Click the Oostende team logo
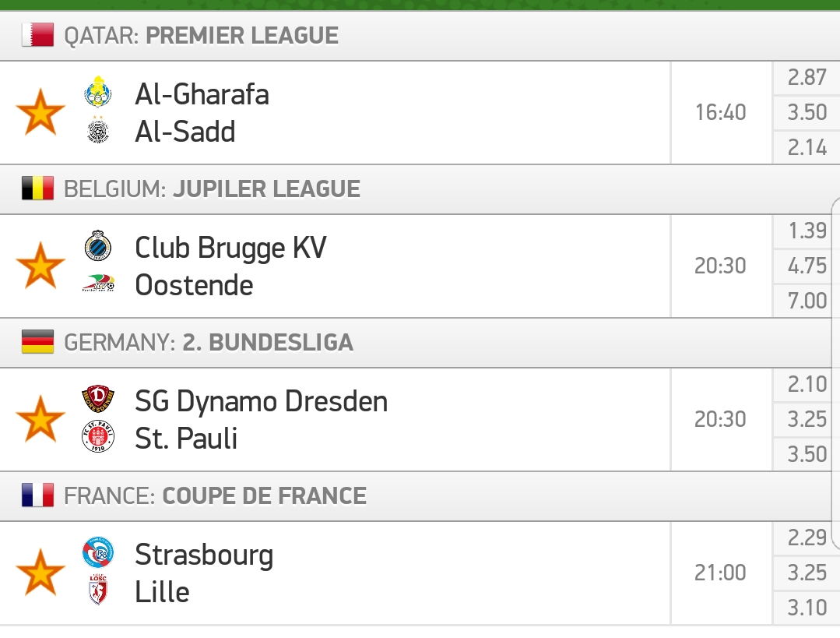Image resolution: width=840 pixels, height=638 pixels. (98, 283)
